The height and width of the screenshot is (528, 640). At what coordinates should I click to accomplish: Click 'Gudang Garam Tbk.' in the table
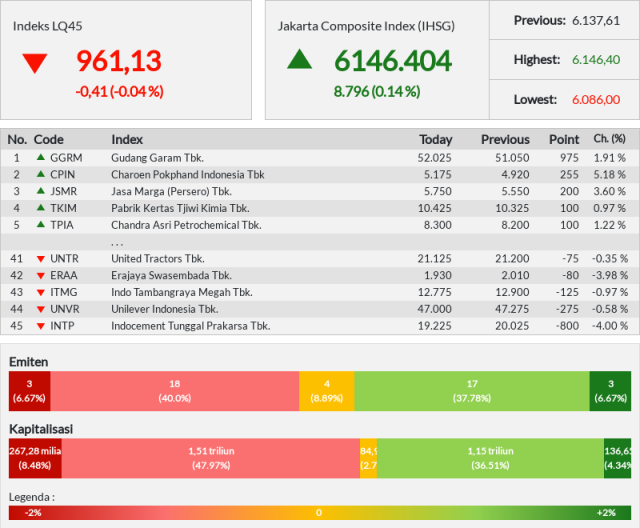pos(158,158)
